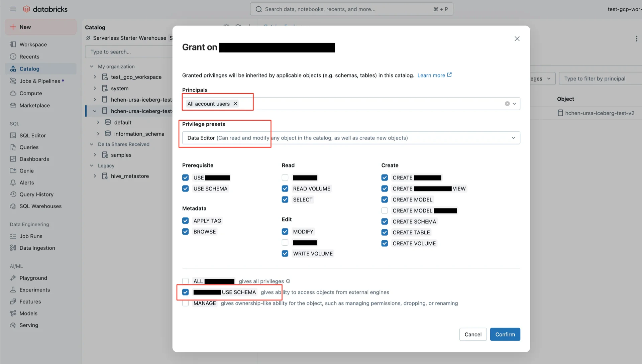Screen dimensions: 642x364
Task: Uncheck the APPLY TAG checkbox
Action: [186, 221]
